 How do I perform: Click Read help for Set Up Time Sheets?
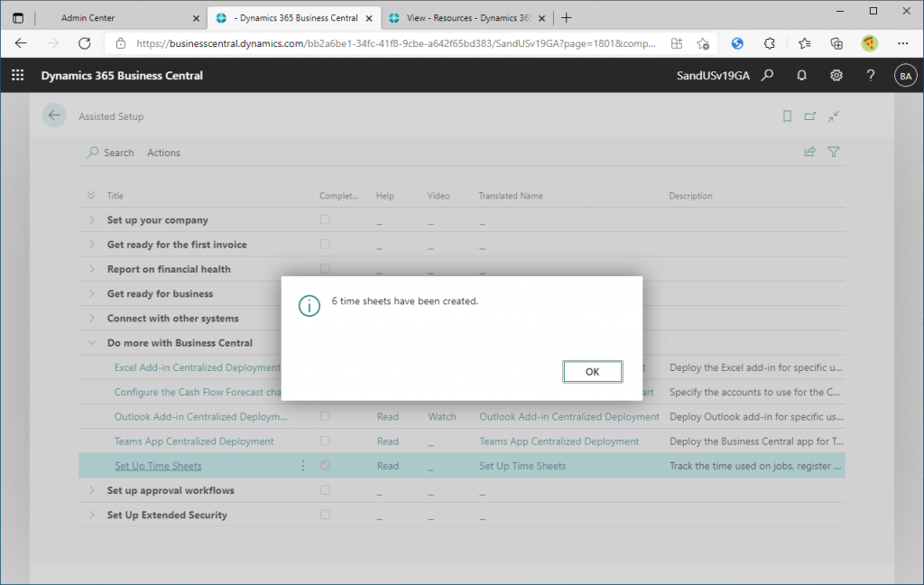tap(388, 466)
